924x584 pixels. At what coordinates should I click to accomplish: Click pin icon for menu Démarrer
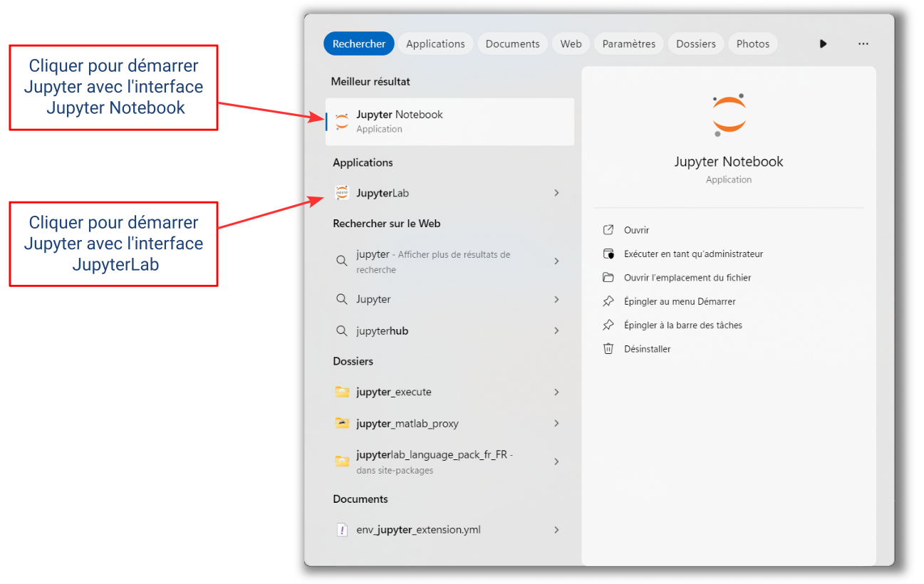[x=608, y=301]
